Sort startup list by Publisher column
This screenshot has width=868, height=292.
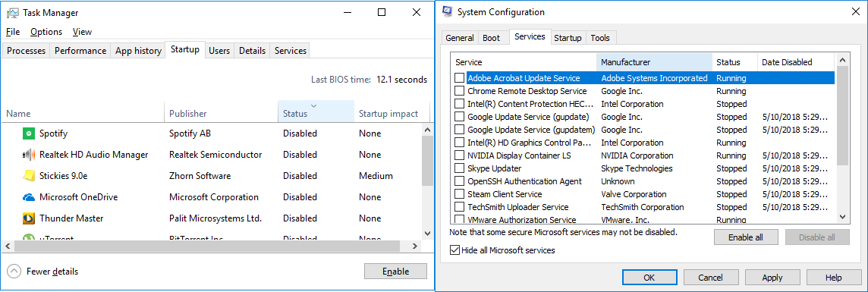(x=221, y=111)
